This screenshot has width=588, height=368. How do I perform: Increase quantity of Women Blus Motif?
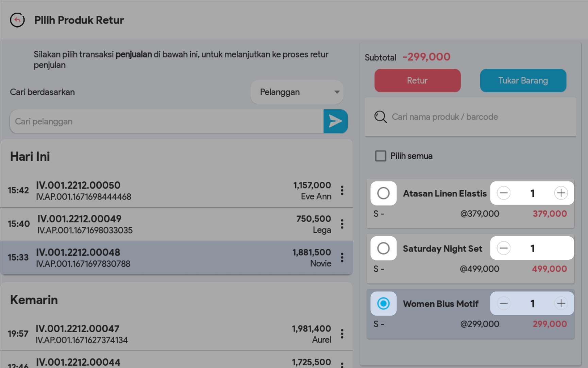coord(561,303)
